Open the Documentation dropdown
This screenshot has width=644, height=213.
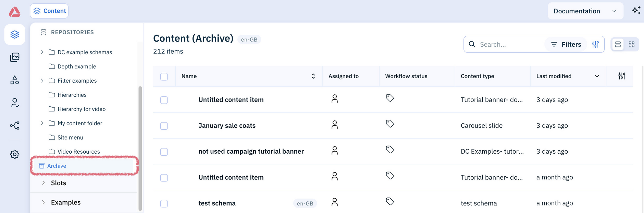(585, 11)
